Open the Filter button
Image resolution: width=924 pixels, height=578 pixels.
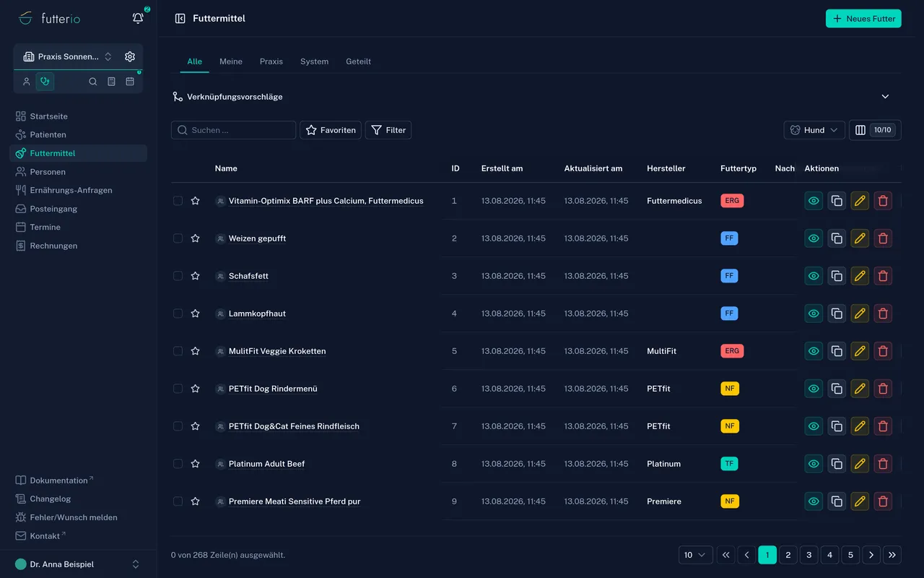click(x=388, y=130)
